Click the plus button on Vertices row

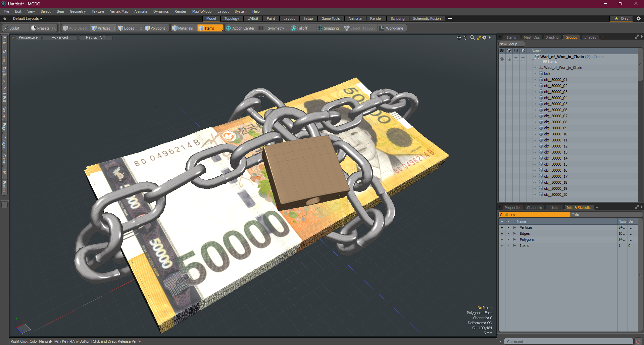(502, 227)
